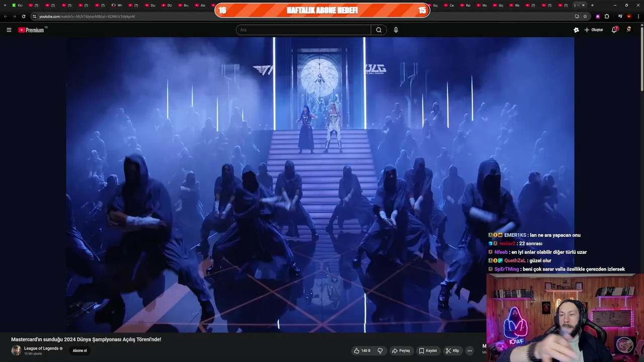Open a new browser tab
Viewport: 644px width, 362px height.
point(592,5)
